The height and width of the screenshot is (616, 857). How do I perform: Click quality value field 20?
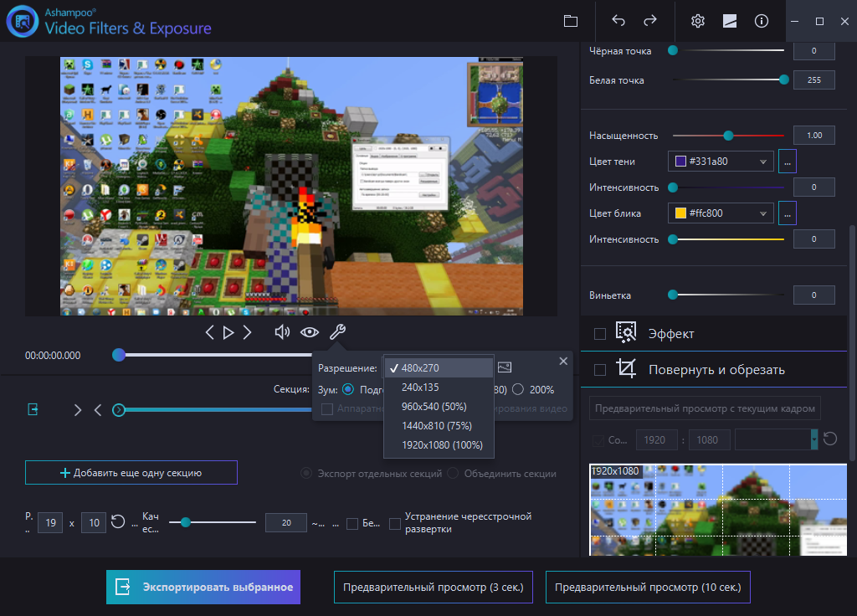[x=286, y=522]
